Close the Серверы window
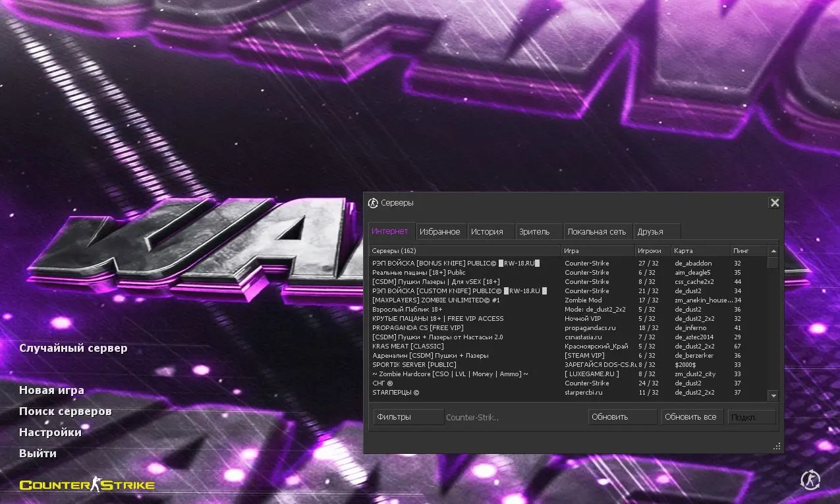Viewport: 840px width, 504px height. [775, 203]
